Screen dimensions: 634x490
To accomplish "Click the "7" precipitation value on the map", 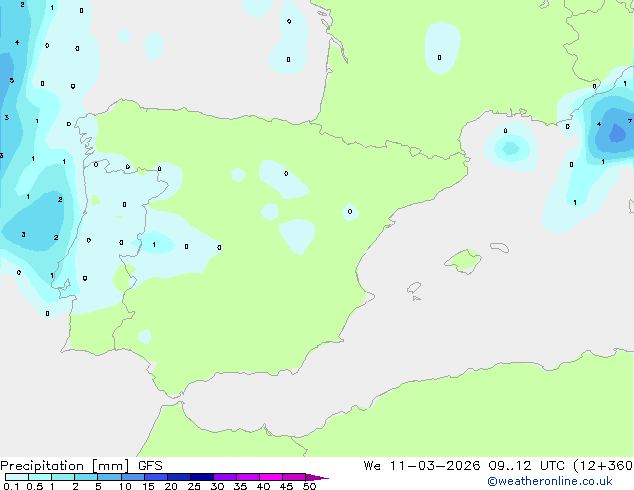I will [x=630, y=121].
